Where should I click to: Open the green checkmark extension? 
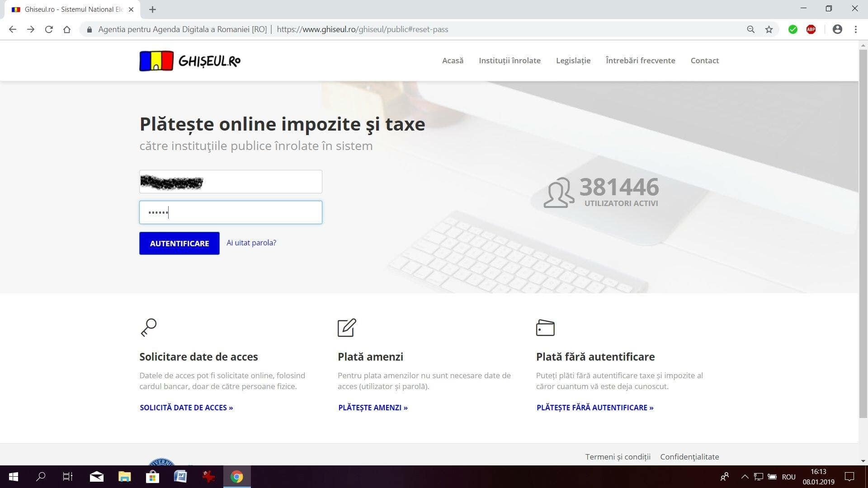click(x=793, y=29)
